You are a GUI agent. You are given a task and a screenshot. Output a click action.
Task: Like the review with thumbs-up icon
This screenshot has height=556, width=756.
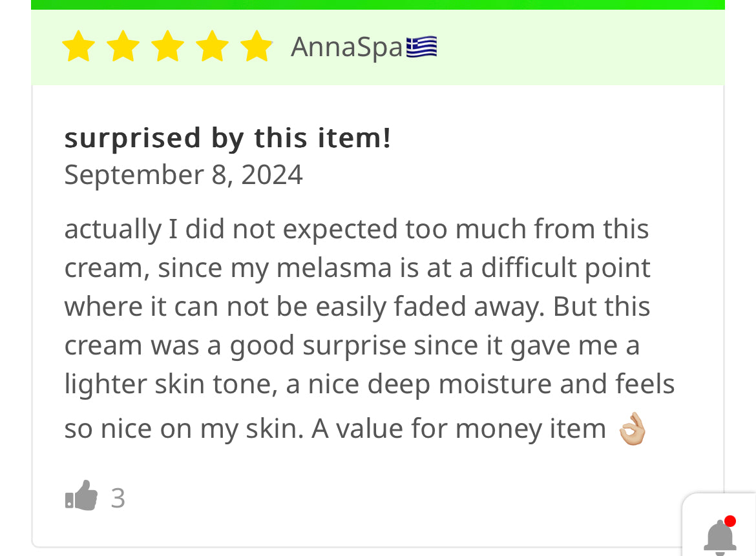(x=81, y=497)
